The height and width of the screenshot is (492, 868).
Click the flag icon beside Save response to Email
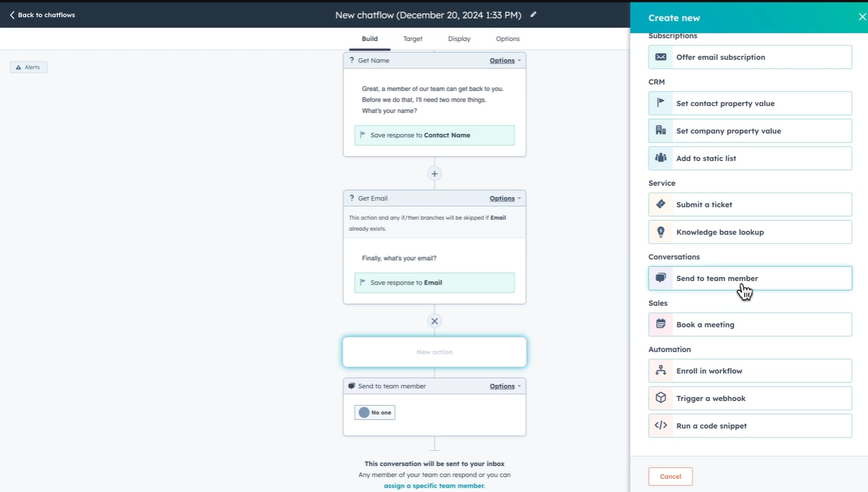pyautogui.click(x=362, y=282)
